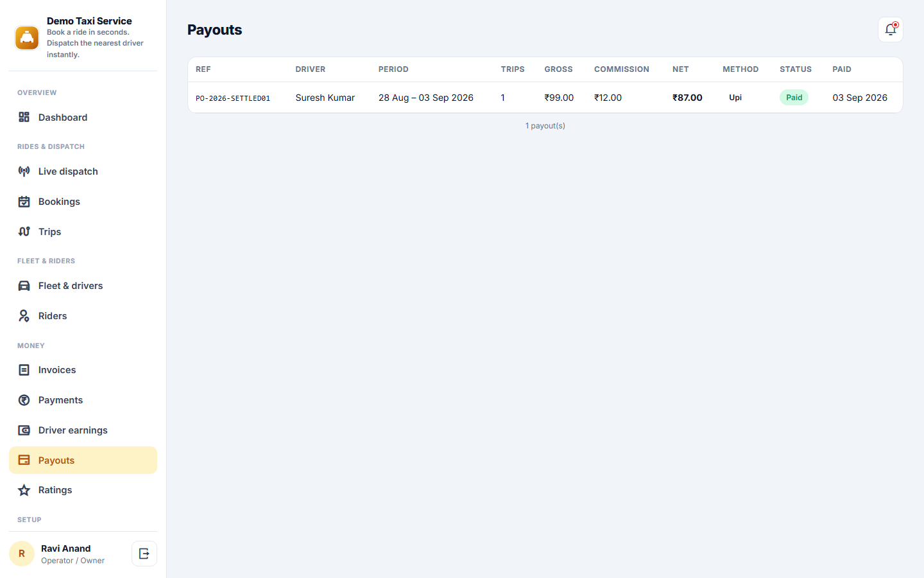This screenshot has height=578, width=924.
Task: Click net amount ₹87.00
Action: (687, 98)
